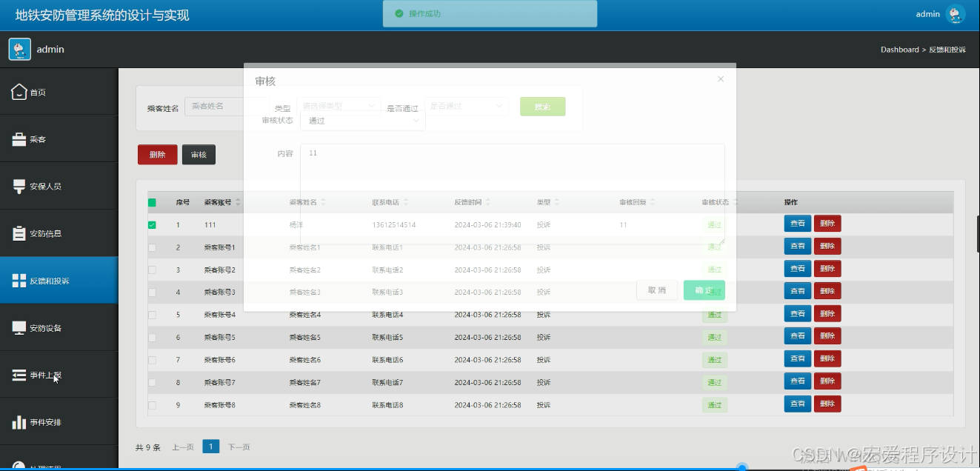Click phone number 13612514514
This screenshot has height=471, width=980.
[394, 225]
